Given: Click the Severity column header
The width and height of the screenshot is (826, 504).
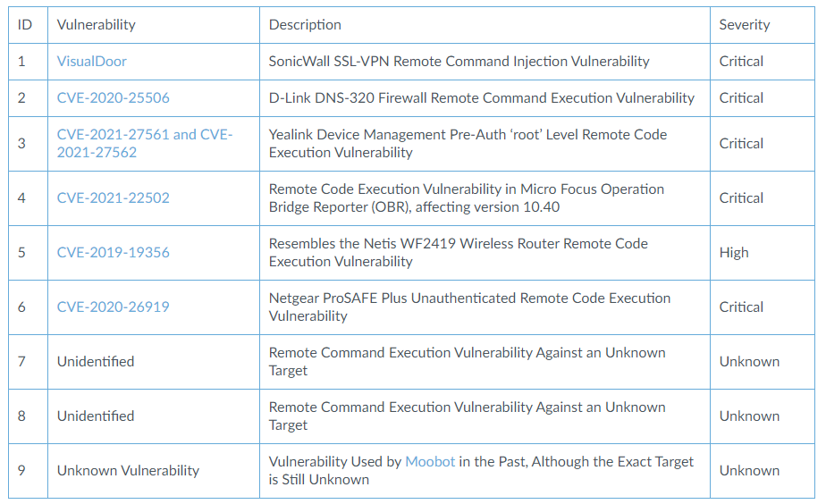Looking at the screenshot, I should [745, 25].
